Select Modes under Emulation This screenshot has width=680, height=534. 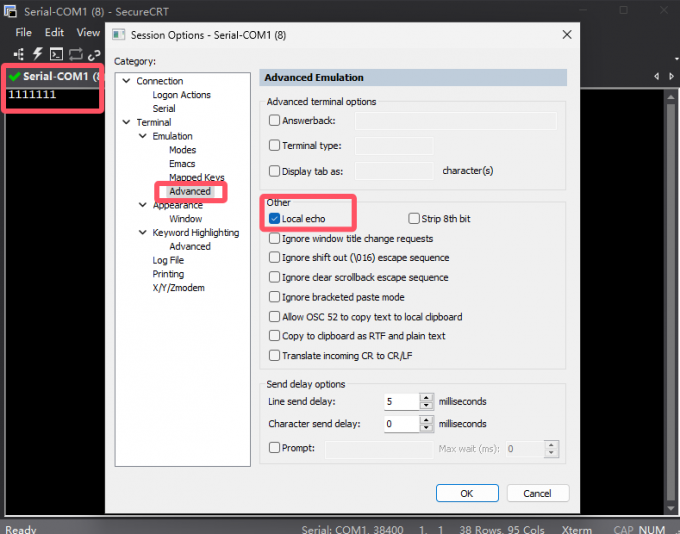click(x=183, y=150)
